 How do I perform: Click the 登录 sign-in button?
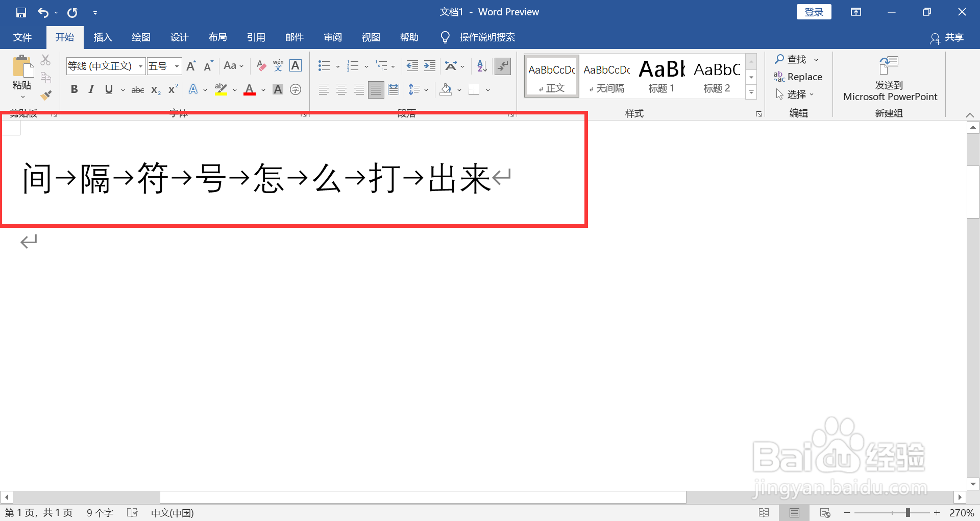pyautogui.click(x=813, y=12)
